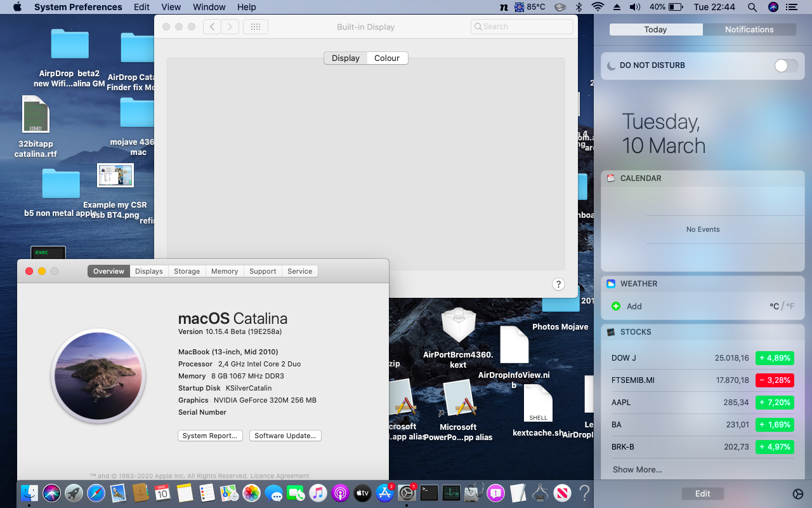The width and height of the screenshot is (812, 508).
Task: Open FaceTime app in Dock
Action: click(296, 493)
